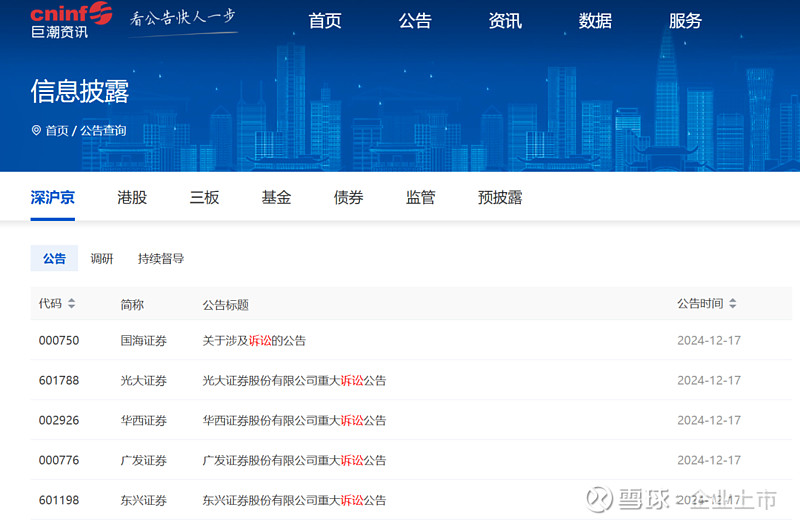This screenshot has height=524, width=800.
Task: Click stock code 601198
Action: tap(59, 501)
